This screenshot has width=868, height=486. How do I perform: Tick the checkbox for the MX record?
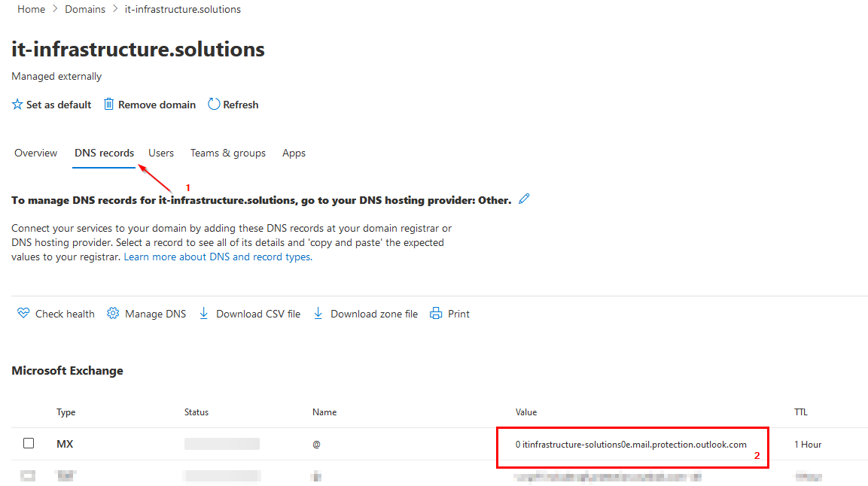coord(29,443)
